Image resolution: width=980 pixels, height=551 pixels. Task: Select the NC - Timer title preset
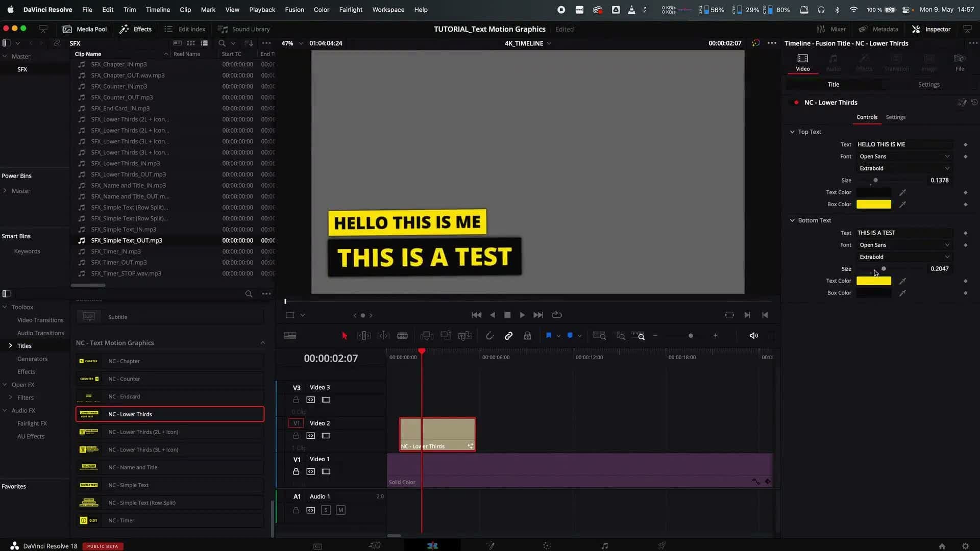[x=121, y=520]
